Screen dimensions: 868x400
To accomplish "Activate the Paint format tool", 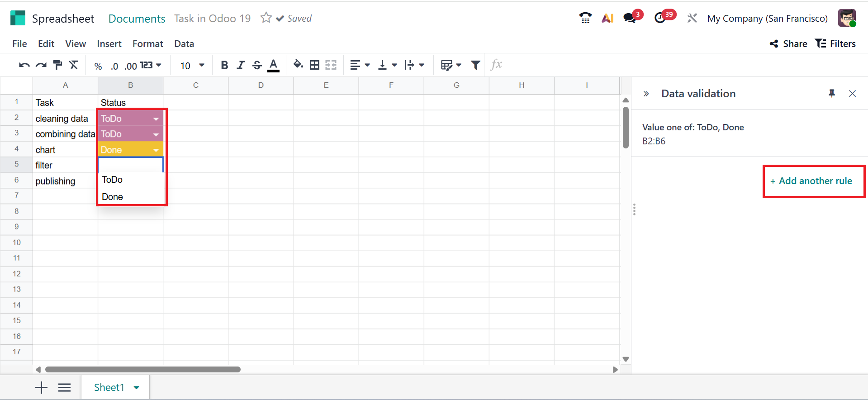I will [x=57, y=65].
